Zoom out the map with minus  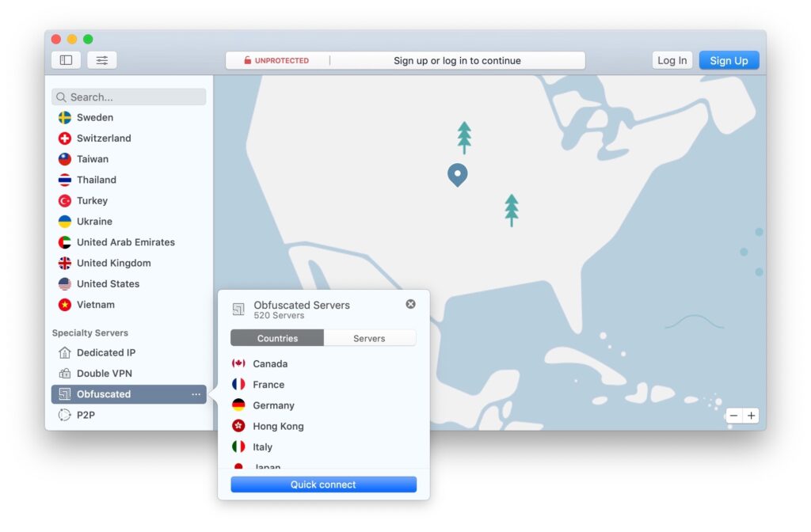pyautogui.click(x=734, y=416)
